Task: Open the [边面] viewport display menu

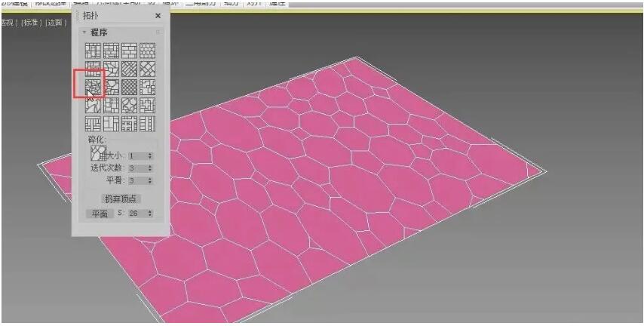Action: pyautogui.click(x=55, y=23)
